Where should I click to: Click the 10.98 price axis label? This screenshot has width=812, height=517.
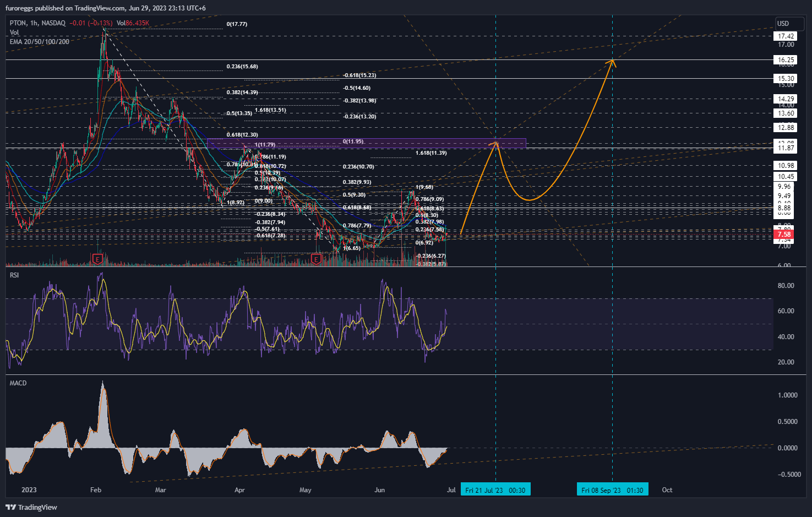(785, 166)
